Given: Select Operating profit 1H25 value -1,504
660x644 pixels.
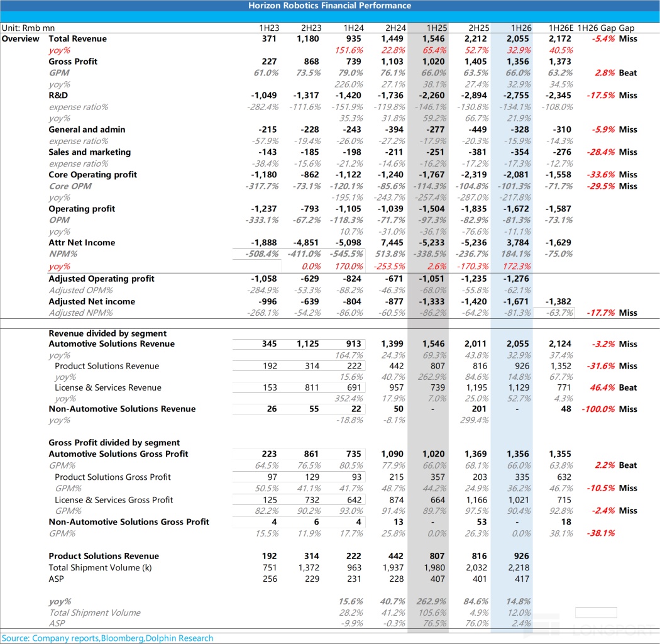Looking at the screenshot, I should 432,209.
